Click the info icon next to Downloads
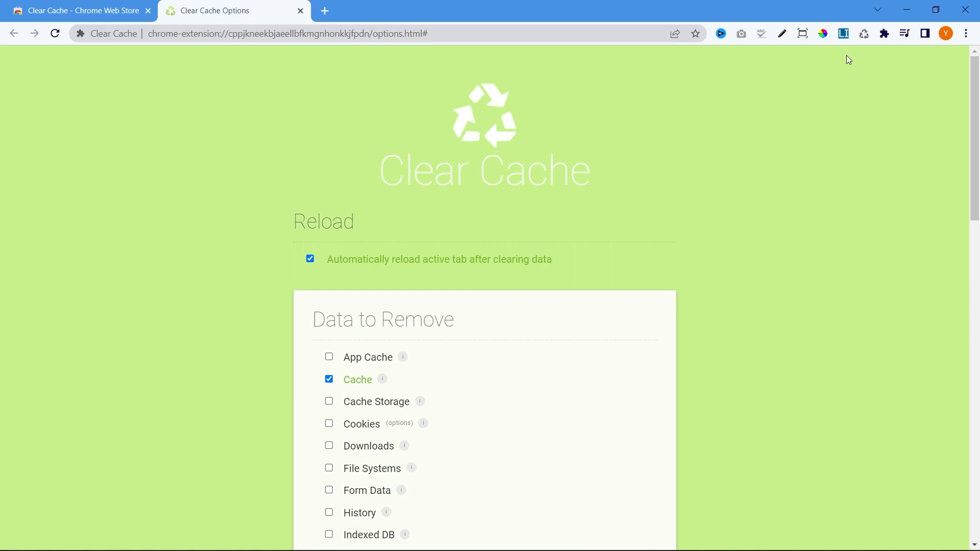This screenshot has height=551, width=980. pos(404,445)
